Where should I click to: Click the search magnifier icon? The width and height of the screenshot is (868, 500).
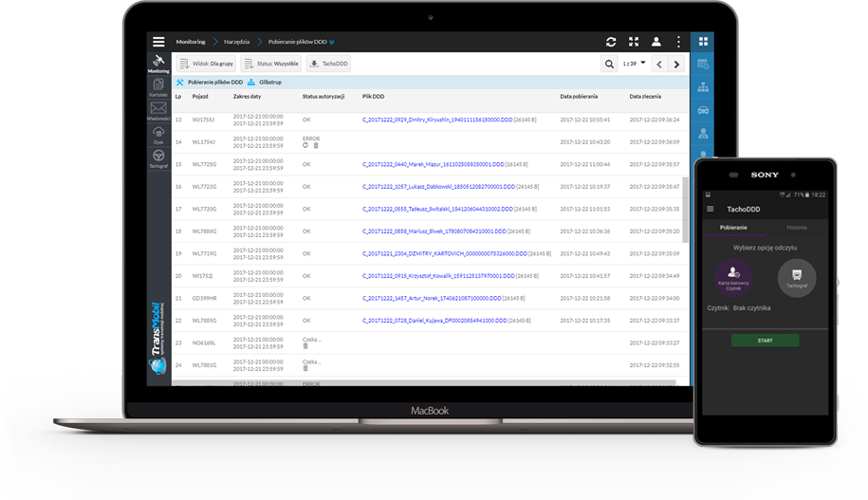coord(609,65)
